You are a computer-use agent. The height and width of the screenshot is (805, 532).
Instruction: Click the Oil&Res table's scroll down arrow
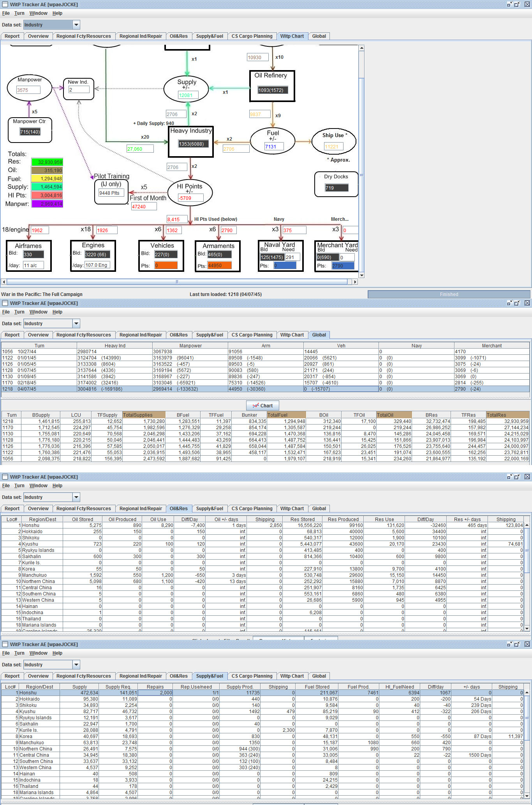[x=527, y=628]
